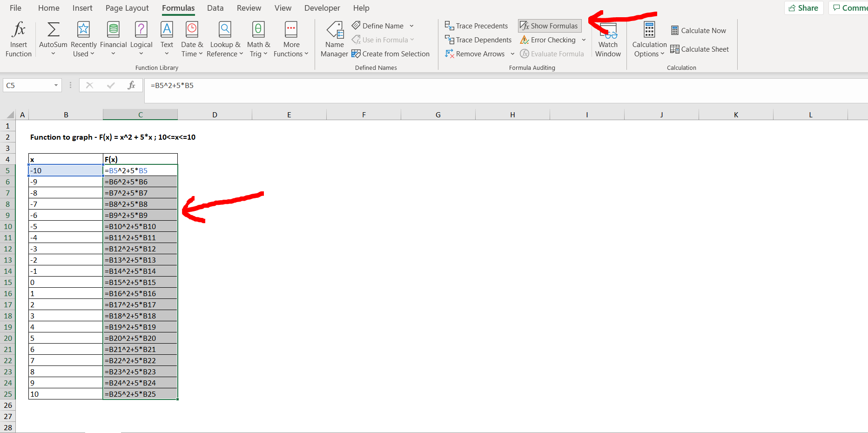Click Trace Dependents
This screenshot has width=868, height=433.
(478, 40)
